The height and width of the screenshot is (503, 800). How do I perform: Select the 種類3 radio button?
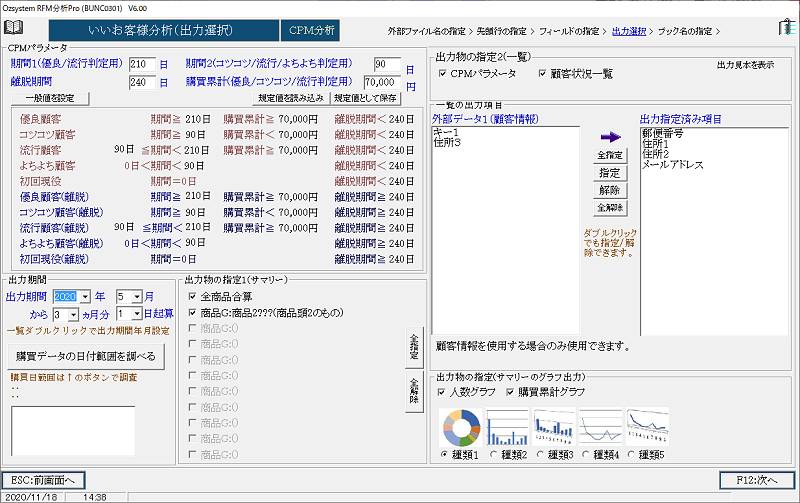pos(541,455)
